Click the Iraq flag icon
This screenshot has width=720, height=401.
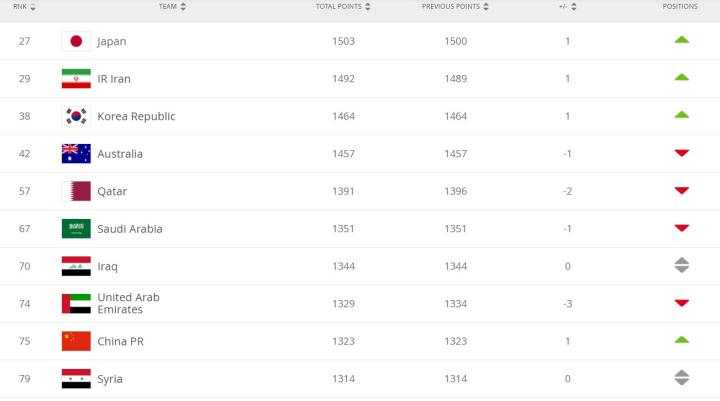(x=76, y=266)
